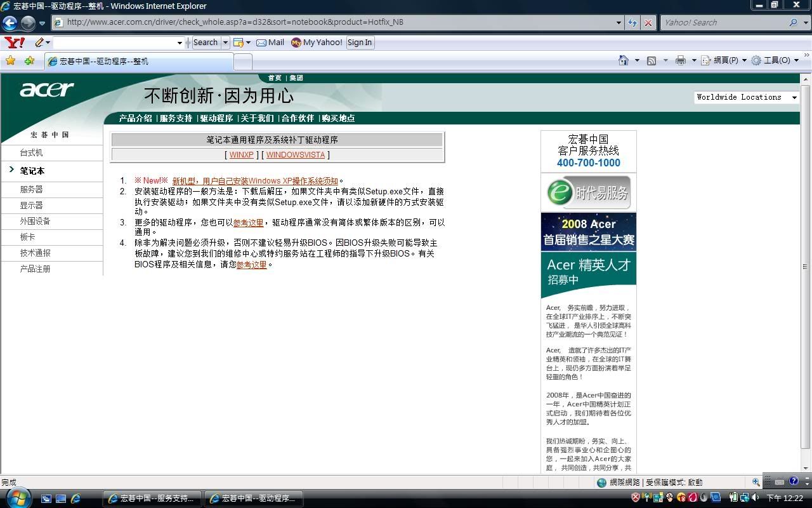Click the Acer 精英人才招募中 banner
This screenshot has width=812, height=508.
[588, 275]
